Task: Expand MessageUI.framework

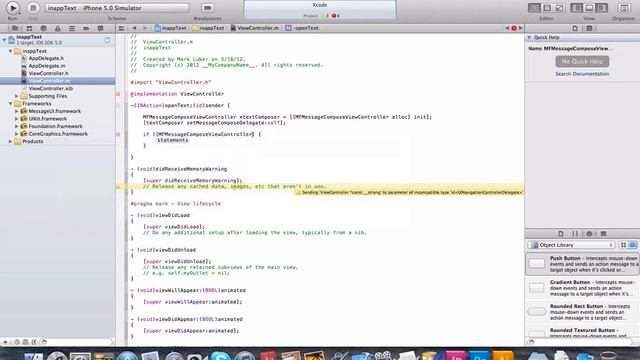Action: tap(17, 111)
